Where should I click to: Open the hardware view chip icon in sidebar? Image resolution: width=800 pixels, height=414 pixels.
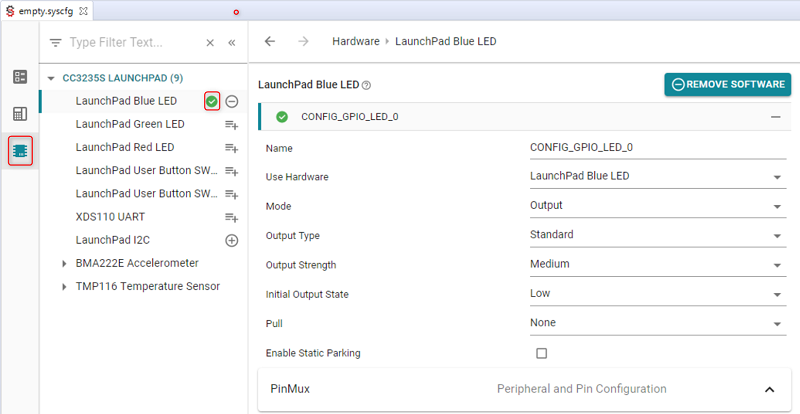[x=20, y=151]
